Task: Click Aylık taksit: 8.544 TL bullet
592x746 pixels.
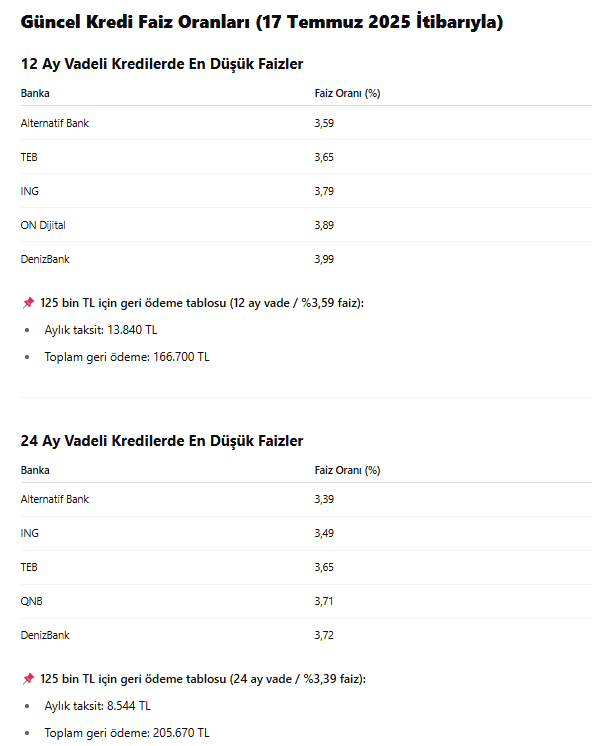Action: tap(98, 706)
